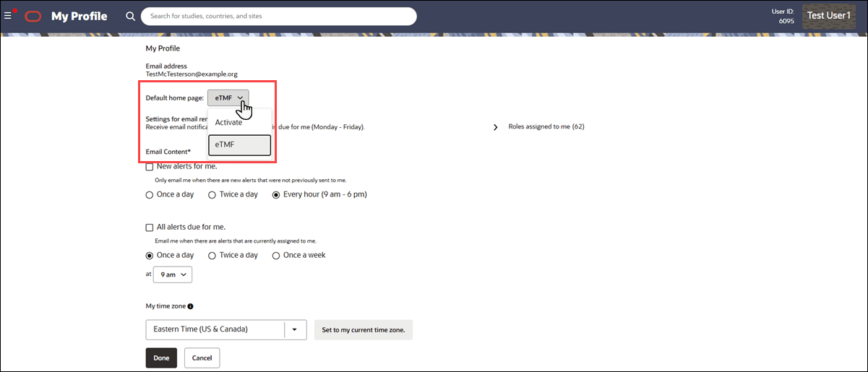Open the Test User1 account menu
Viewport: 868px width, 372px height.
coord(829,15)
